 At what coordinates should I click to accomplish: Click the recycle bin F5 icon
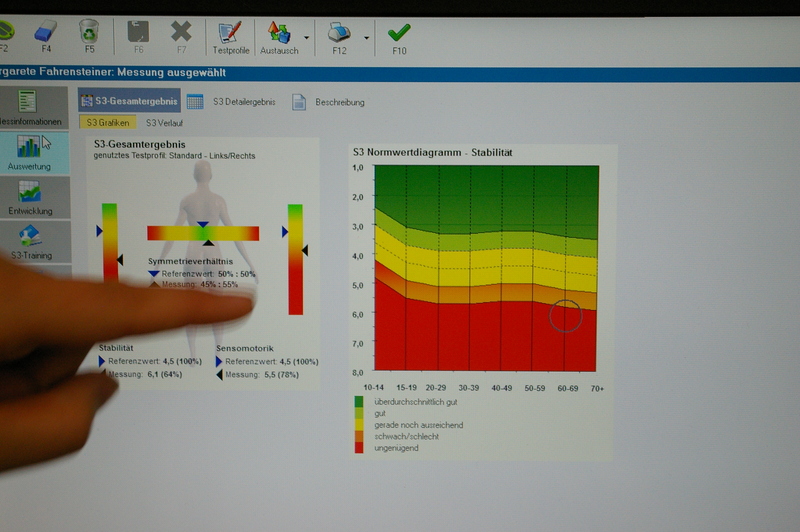coord(89,32)
